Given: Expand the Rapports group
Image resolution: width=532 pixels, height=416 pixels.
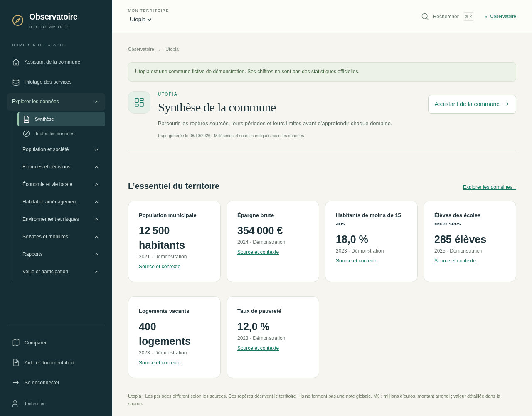Looking at the screenshot, I should [x=61, y=254].
